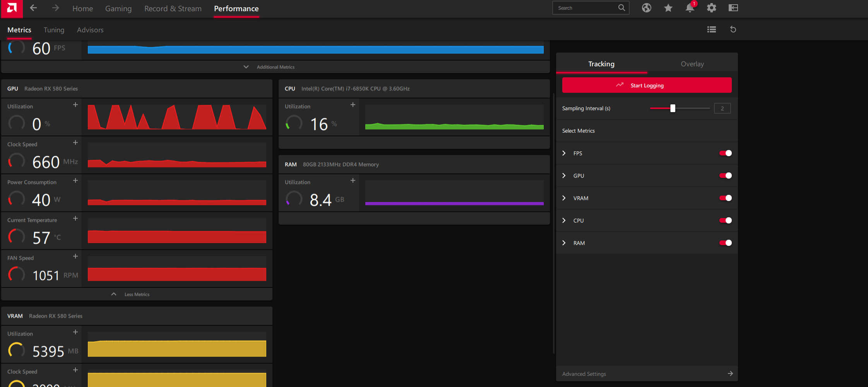Viewport: 868px width, 387px height.
Task: Click the '57' temperature value
Action: coord(41,238)
